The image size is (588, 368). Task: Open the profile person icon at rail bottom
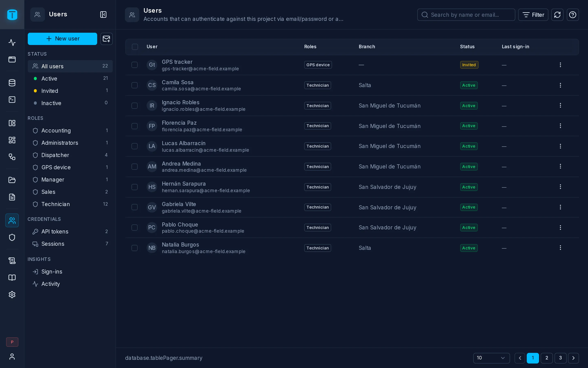coord(12,357)
